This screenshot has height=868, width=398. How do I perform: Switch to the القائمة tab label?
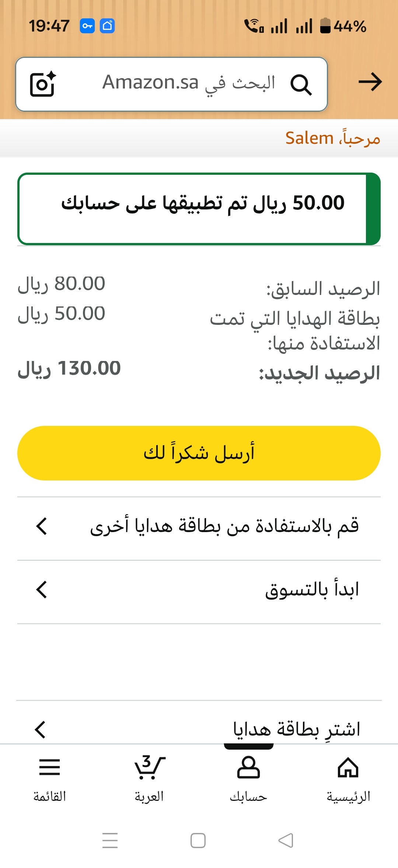[50, 797]
